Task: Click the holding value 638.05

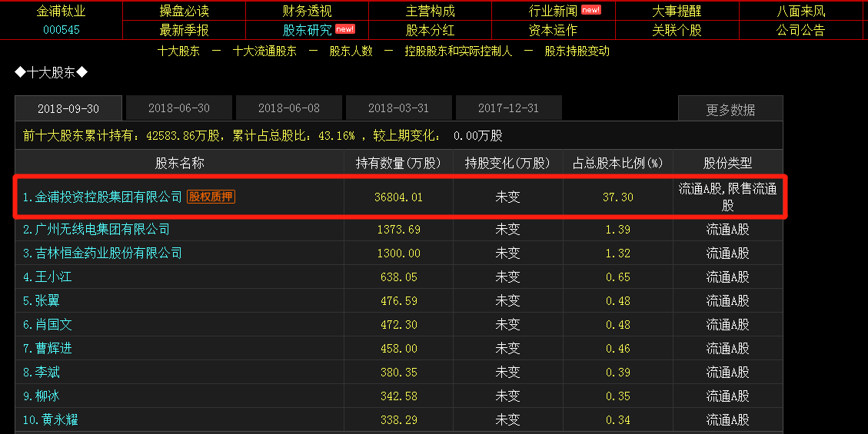Action: tap(398, 277)
